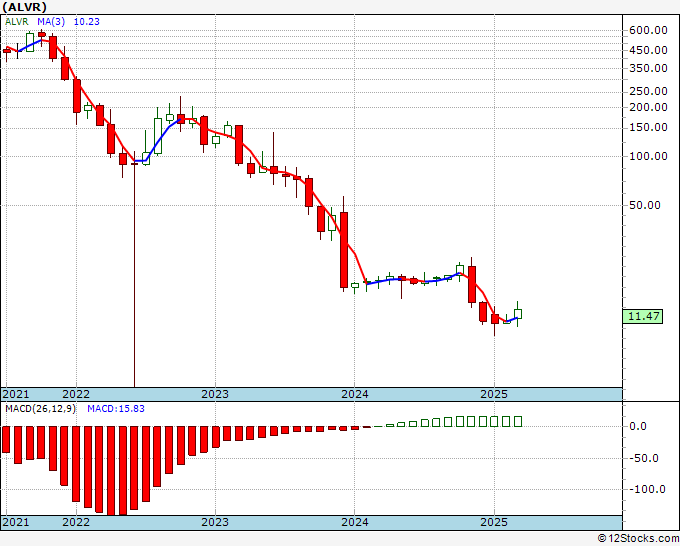
Task: Click 2023 on the price chart timeline
Action: tap(215, 394)
